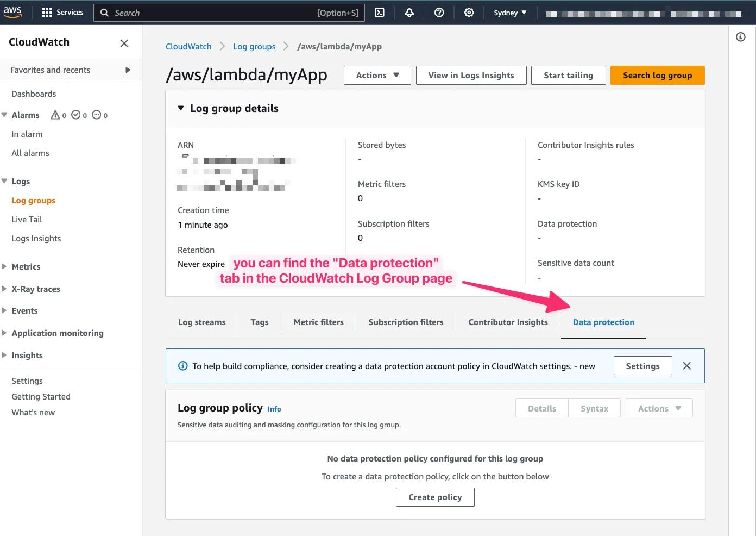Open the Services grid icon
The height and width of the screenshot is (536, 756).
click(x=48, y=12)
